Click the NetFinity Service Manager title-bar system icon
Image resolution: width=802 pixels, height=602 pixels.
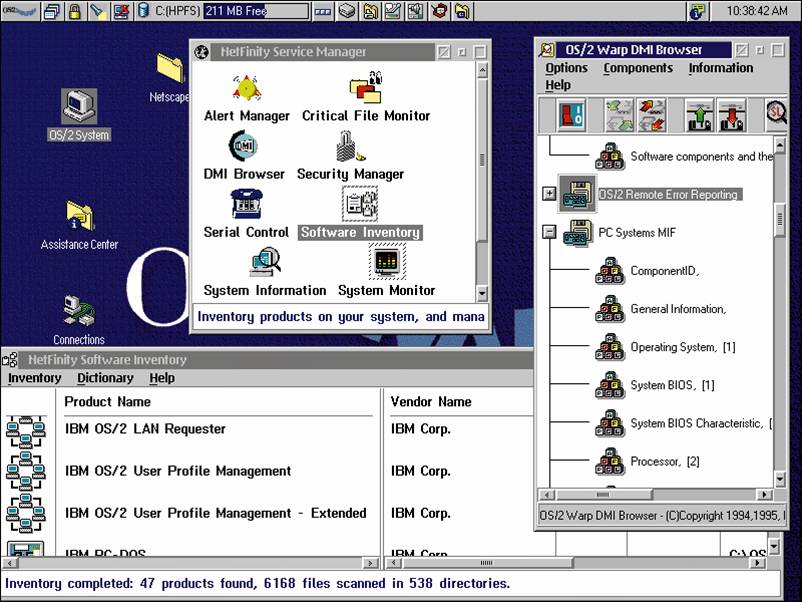(x=202, y=52)
